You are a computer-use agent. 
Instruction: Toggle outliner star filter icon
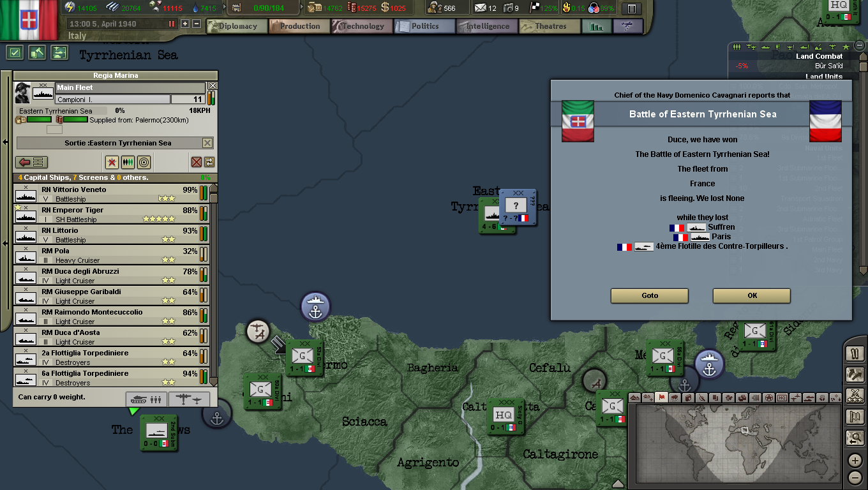click(846, 47)
